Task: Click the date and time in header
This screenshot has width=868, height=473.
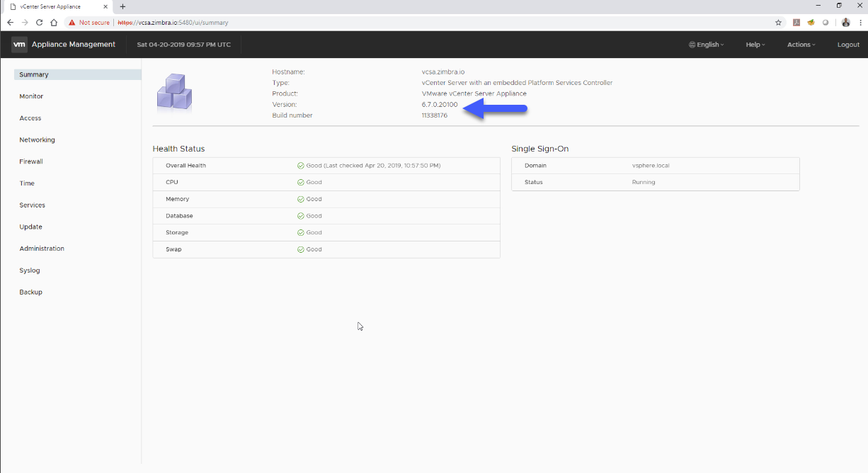Action: 184,45
